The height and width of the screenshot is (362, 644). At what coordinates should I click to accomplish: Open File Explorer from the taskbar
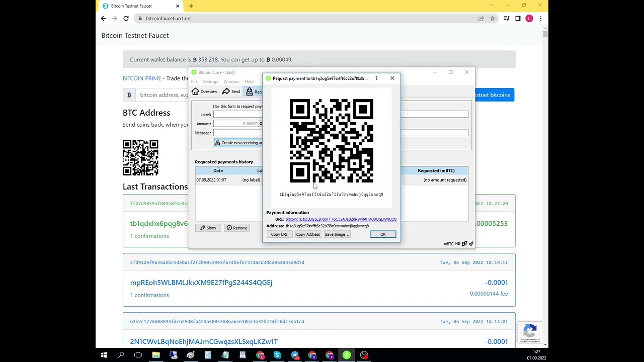(156, 355)
